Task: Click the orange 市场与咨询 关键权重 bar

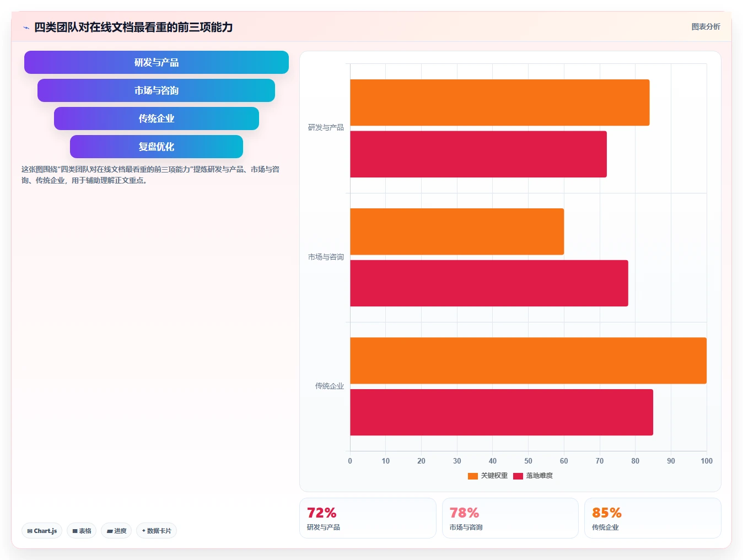Action: pos(457,231)
